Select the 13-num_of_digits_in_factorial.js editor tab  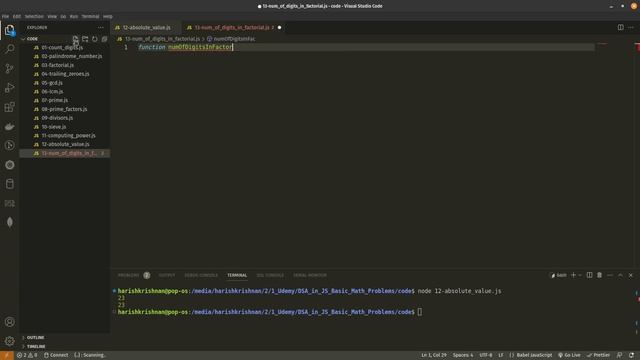click(232, 27)
